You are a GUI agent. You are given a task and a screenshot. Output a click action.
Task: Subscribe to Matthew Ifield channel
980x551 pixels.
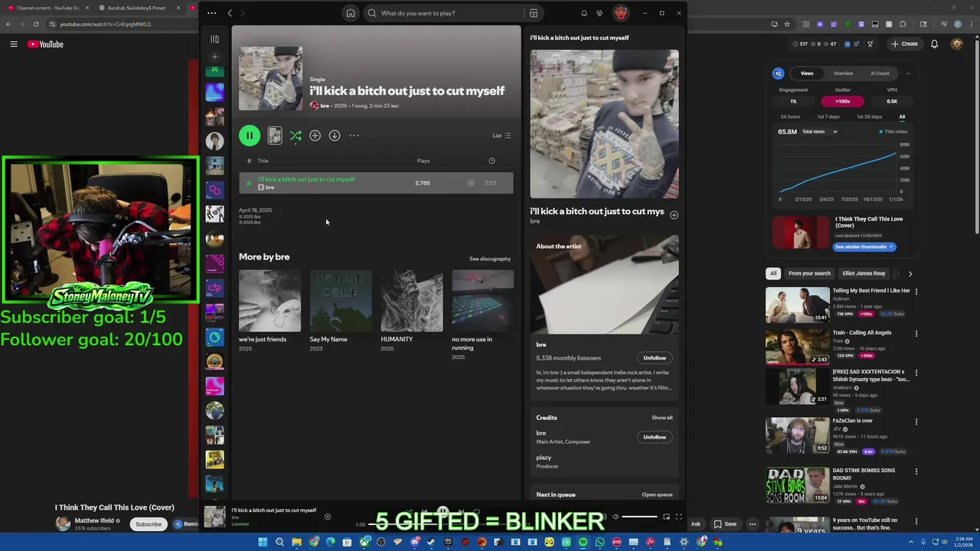point(149,524)
